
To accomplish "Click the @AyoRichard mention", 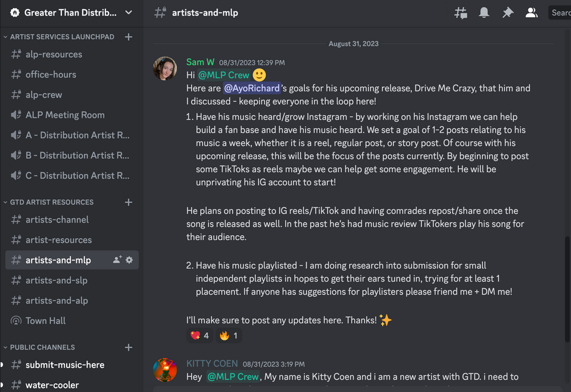I will 252,88.
